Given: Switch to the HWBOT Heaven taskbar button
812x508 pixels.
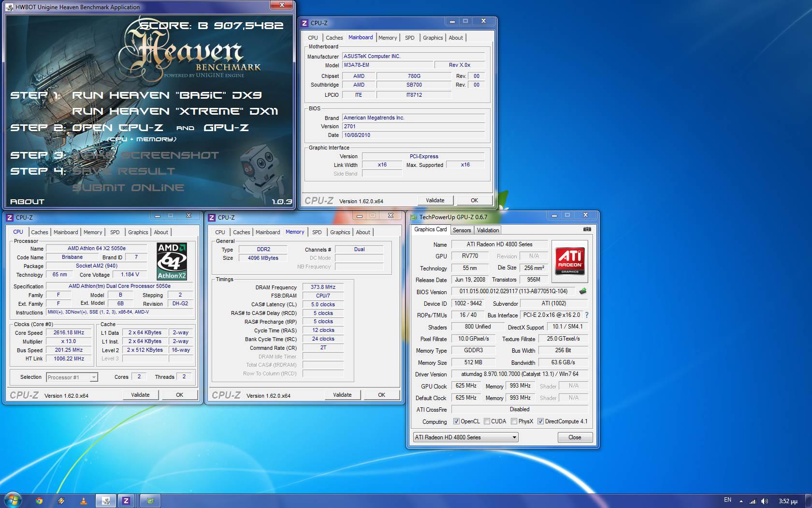Looking at the screenshot, I should click(106, 501).
